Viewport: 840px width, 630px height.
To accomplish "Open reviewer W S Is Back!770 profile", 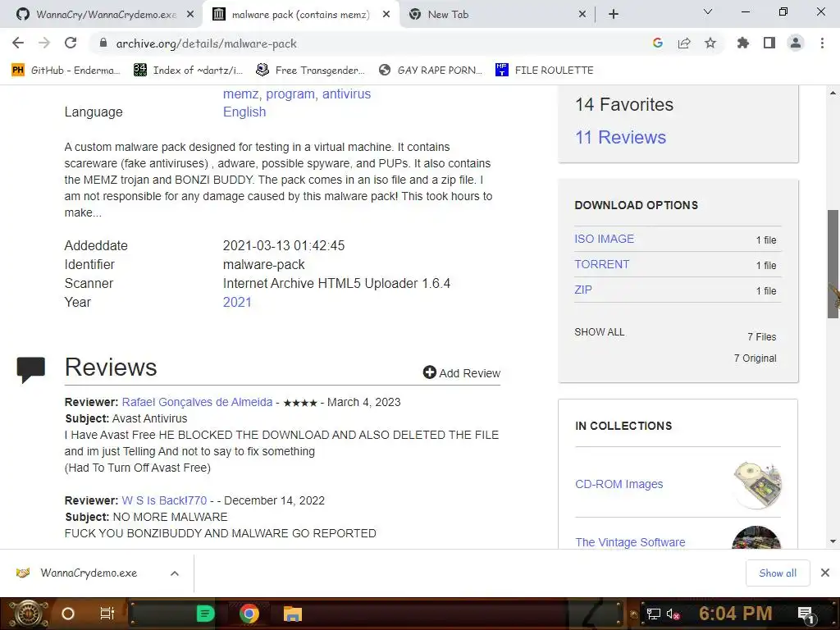I will [x=164, y=500].
